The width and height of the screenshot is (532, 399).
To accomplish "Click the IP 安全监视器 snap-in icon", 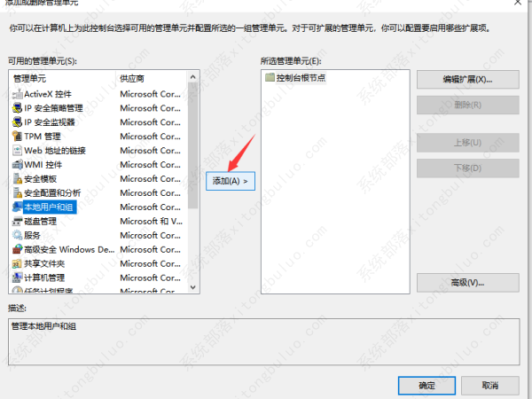I will pos(17,121).
